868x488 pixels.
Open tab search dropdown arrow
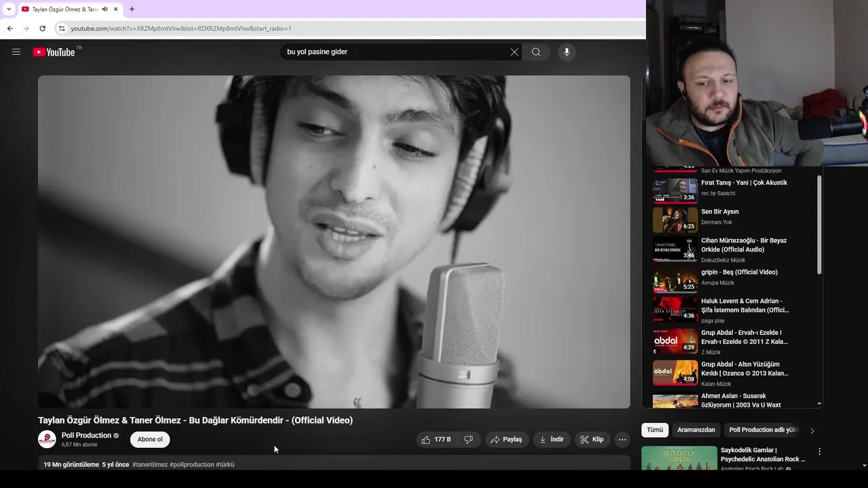8,9
